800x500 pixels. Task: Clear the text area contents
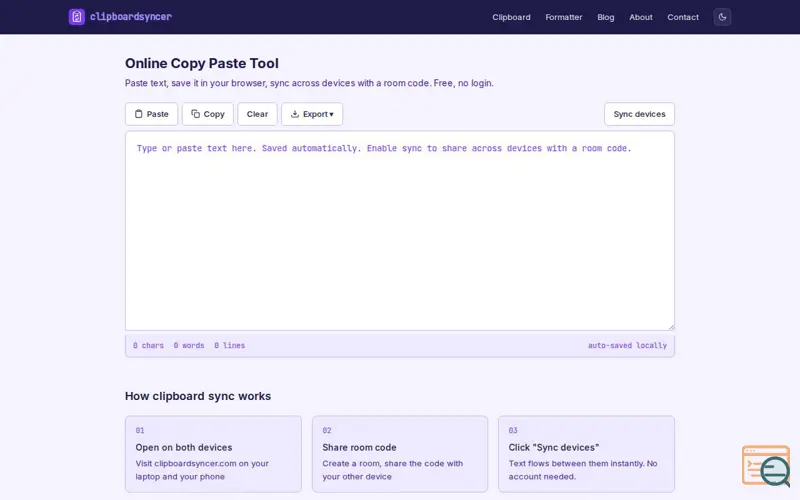tap(257, 114)
